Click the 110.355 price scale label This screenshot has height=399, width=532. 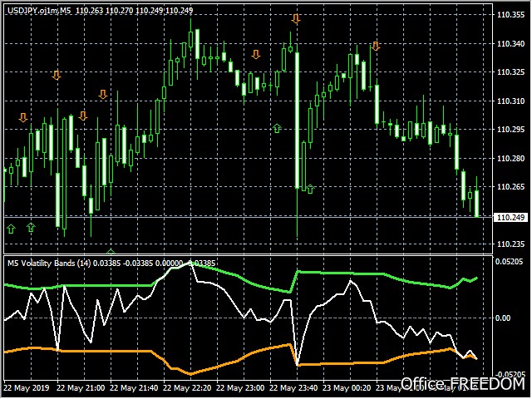(510, 15)
